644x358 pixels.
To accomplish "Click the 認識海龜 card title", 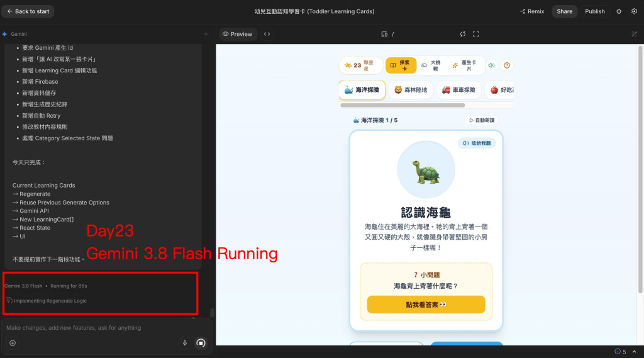I will click(x=426, y=213).
